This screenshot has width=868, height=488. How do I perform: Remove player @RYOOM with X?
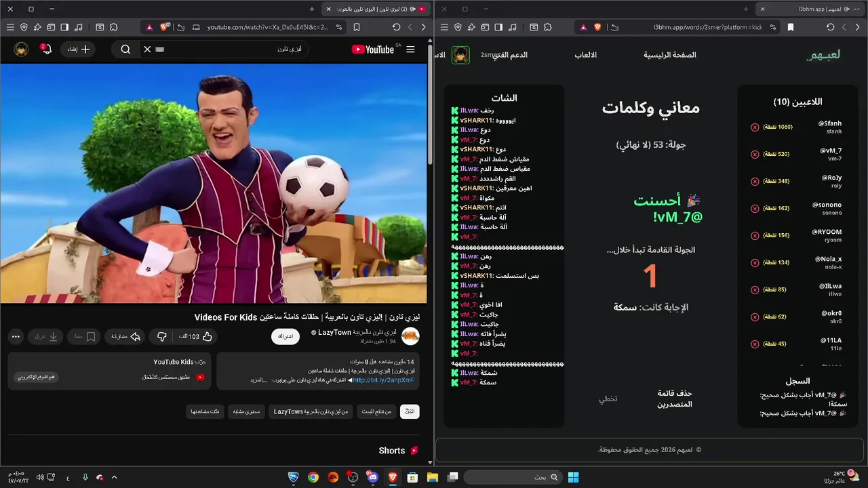click(x=755, y=235)
